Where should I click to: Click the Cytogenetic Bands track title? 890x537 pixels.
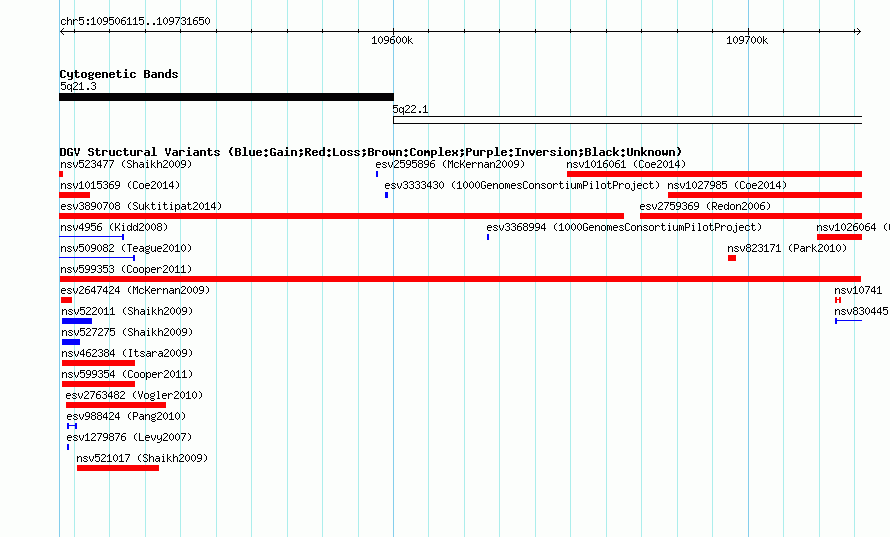coord(119,74)
